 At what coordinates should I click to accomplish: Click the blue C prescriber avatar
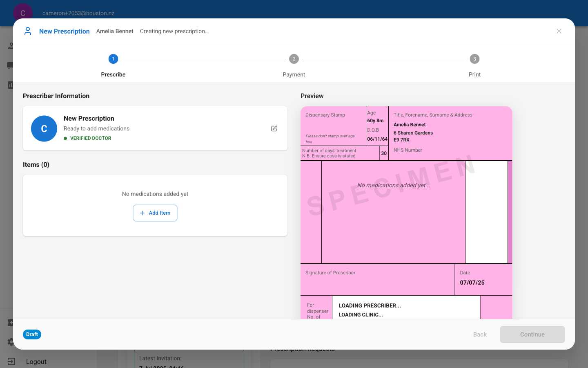[x=44, y=128]
